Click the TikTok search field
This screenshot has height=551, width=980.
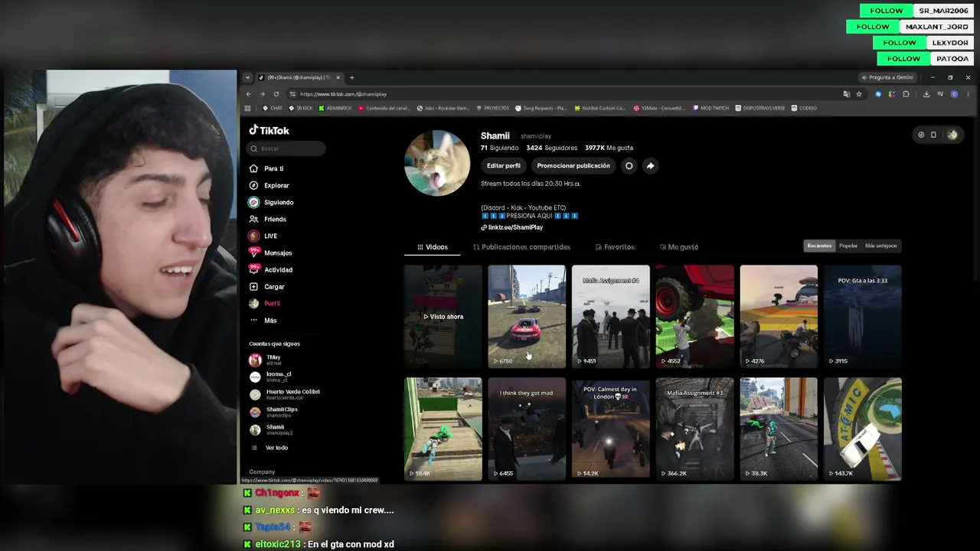tap(287, 148)
